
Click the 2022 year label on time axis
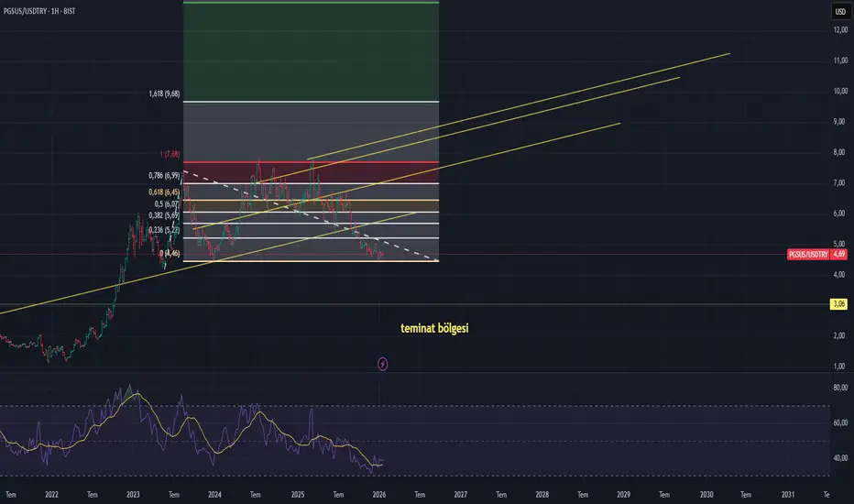[51, 495]
